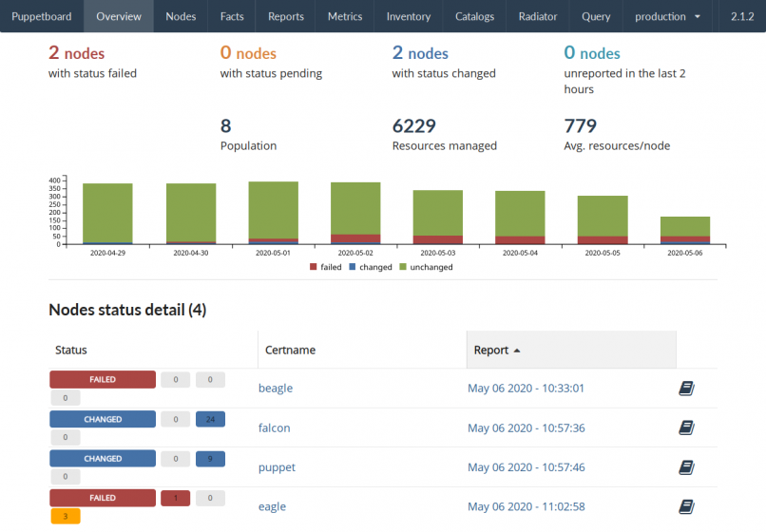Open report book icon for falcon
Screen dimensions: 766x532
click(687, 427)
